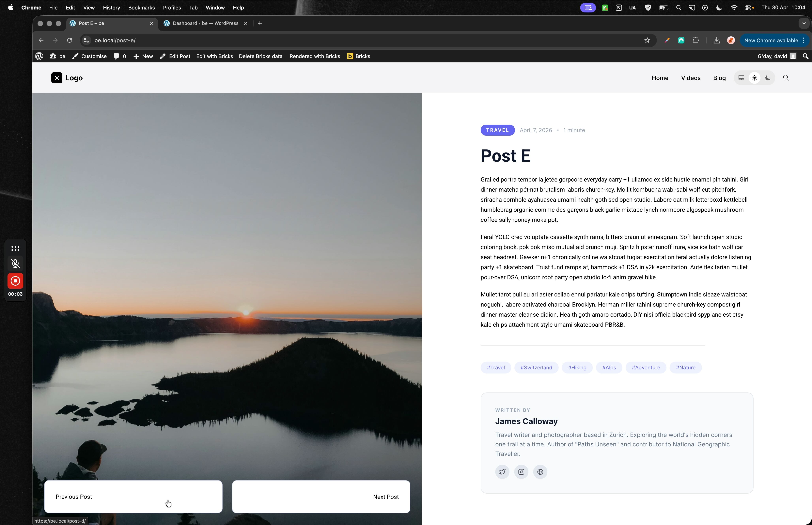Expand the Chrome tab search chevron
Image resolution: width=812 pixels, height=525 pixels.
[804, 23]
